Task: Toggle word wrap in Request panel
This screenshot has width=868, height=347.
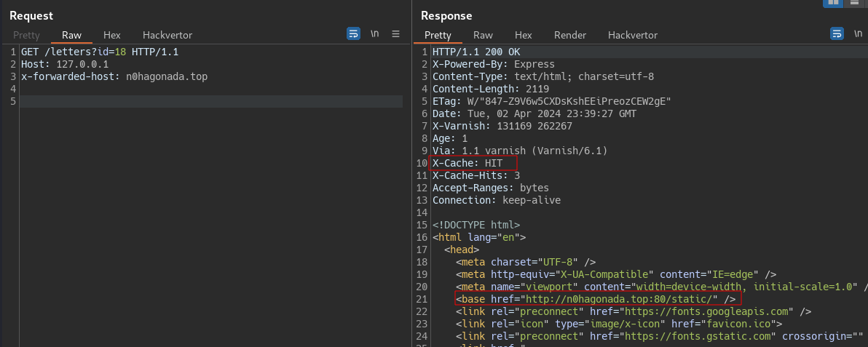Action: [x=353, y=33]
